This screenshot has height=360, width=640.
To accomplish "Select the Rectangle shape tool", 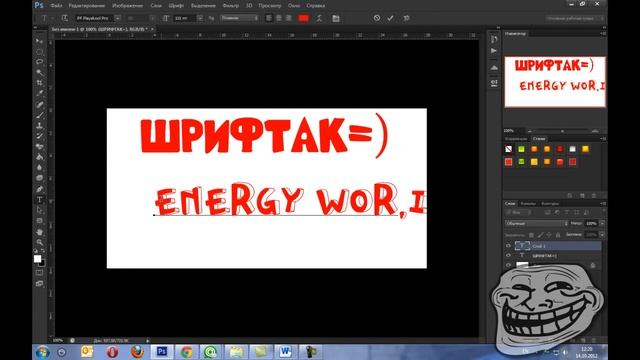I will 39,221.
